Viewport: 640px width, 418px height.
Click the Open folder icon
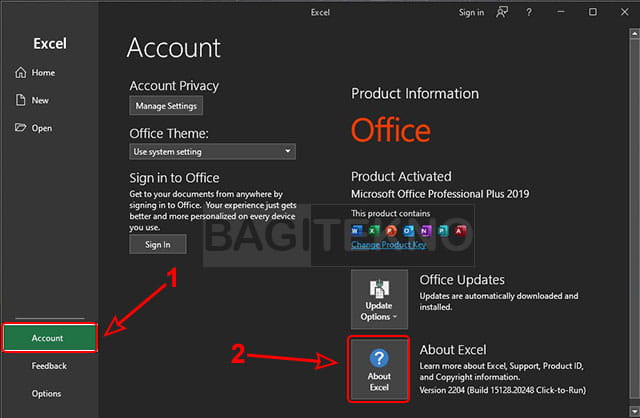click(20, 127)
